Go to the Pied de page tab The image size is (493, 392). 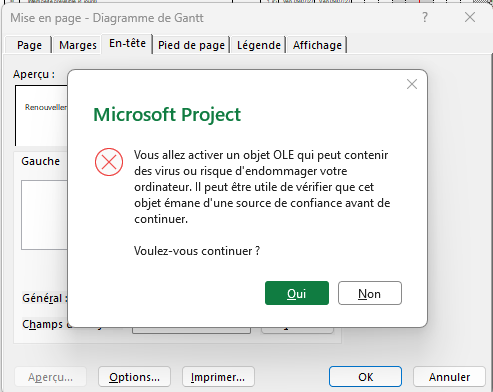[191, 45]
